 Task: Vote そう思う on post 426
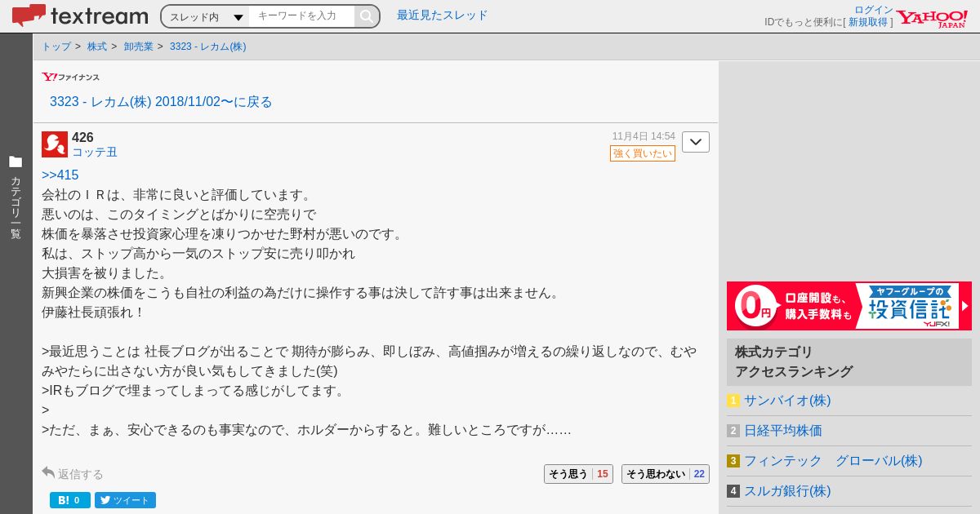point(578,474)
